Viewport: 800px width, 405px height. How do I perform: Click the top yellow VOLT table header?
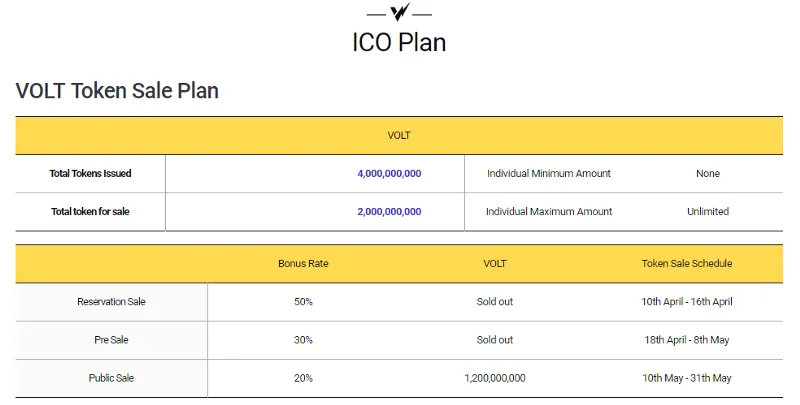399,136
